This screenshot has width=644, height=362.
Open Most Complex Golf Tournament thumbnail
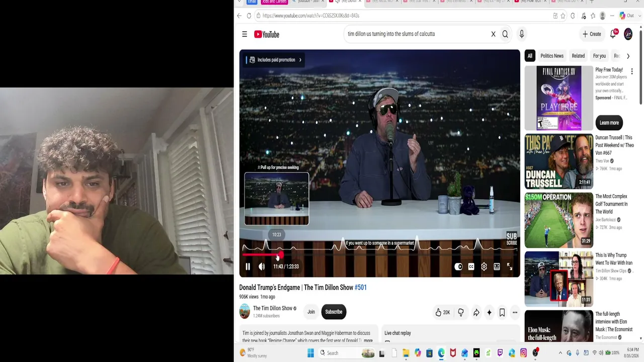559,220
